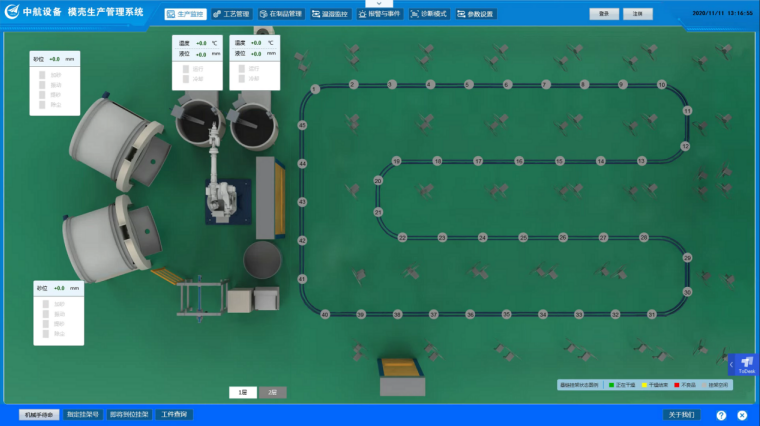Select conveyor station marker 45
The image size is (760, 426).
point(302,125)
